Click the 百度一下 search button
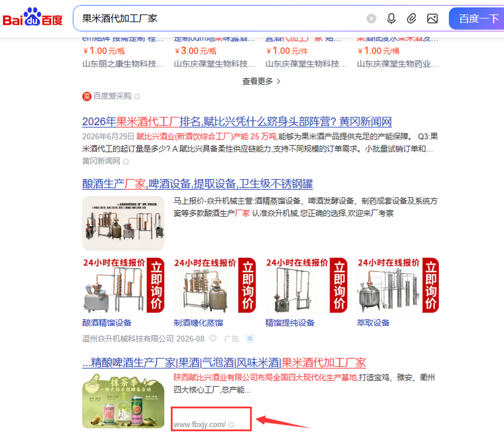This screenshot has width=504, height=432. pos(477,19)
